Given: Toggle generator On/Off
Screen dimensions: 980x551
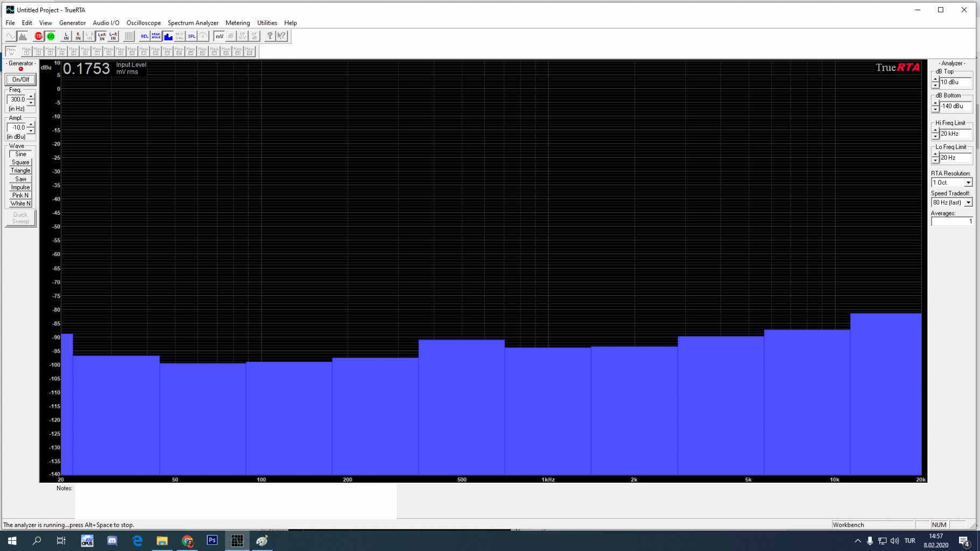Looking at the screenshot, I should coord(20,80).
